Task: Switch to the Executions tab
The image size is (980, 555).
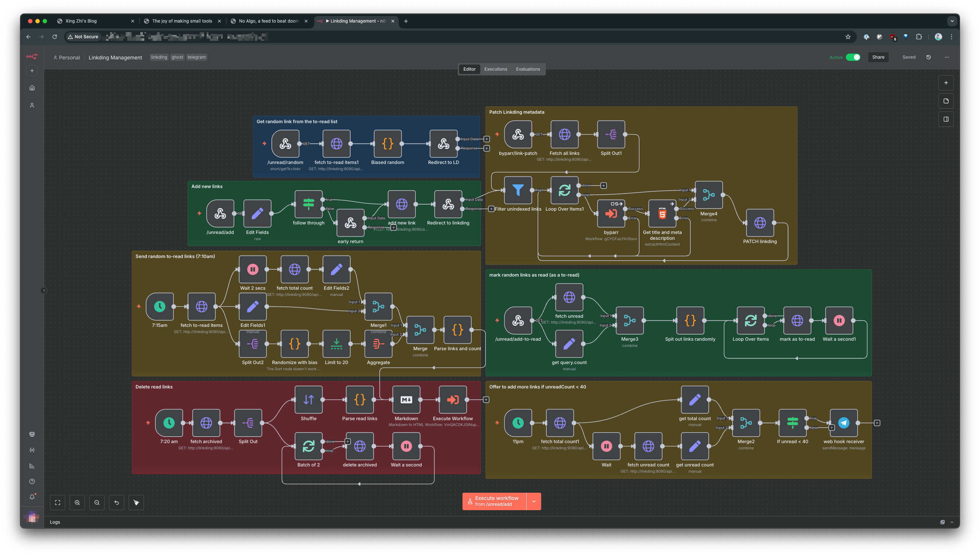Action: point(496,69)
